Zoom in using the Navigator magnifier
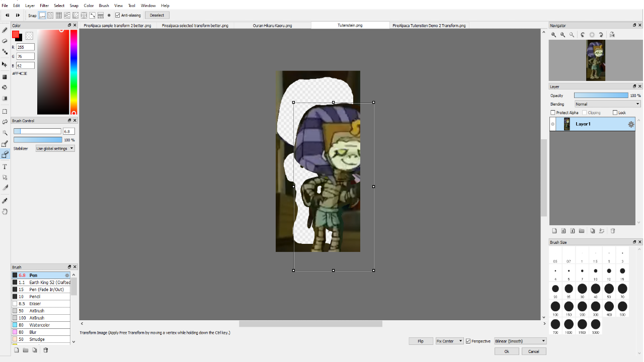644x362 pixels. click(554, 35)
